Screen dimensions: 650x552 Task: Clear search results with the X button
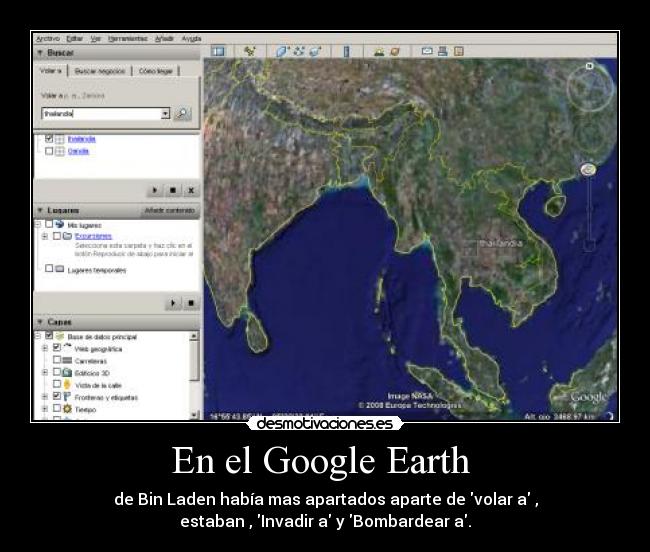[x=191, y=190]
